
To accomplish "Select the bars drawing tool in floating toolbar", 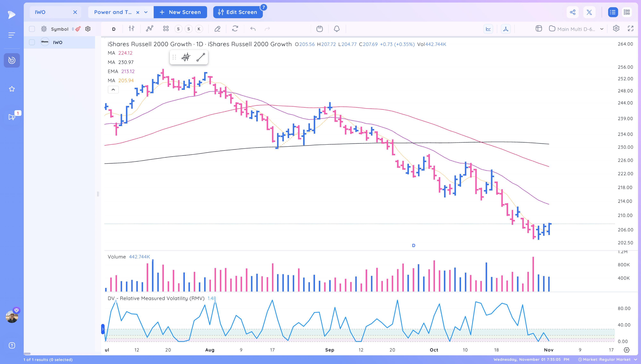I will point(186,57).
